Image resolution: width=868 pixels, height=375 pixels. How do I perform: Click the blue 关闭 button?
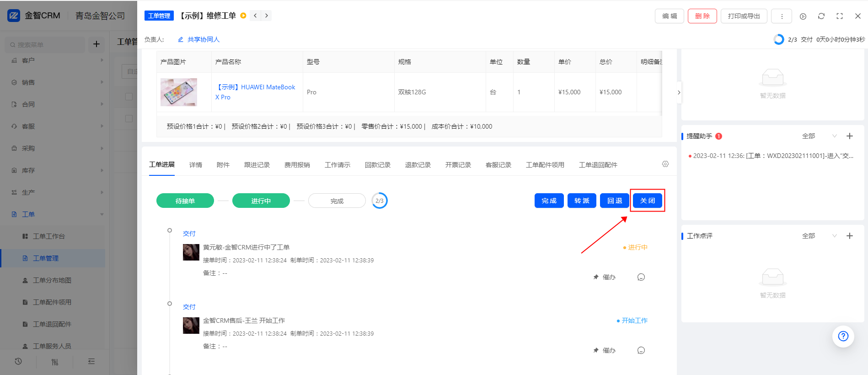click(648, 201)
